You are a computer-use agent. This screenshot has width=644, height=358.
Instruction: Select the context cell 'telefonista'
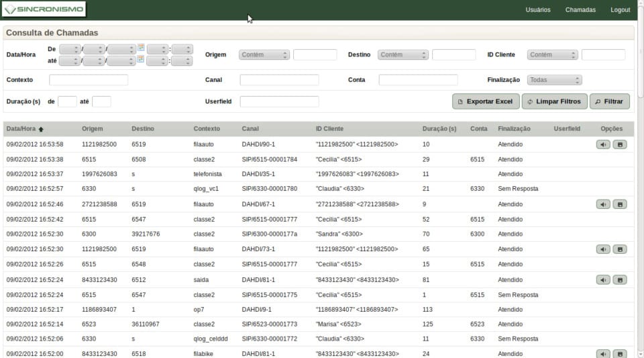click(x=207, y=174)
